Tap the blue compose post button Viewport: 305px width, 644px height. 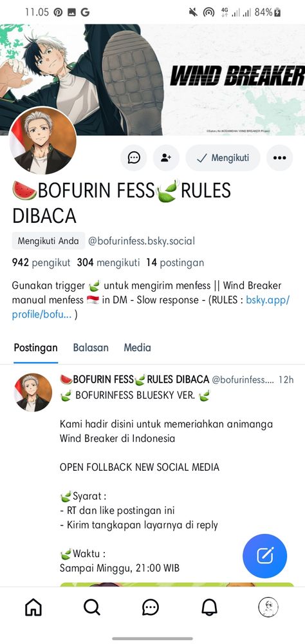[264, 556]
